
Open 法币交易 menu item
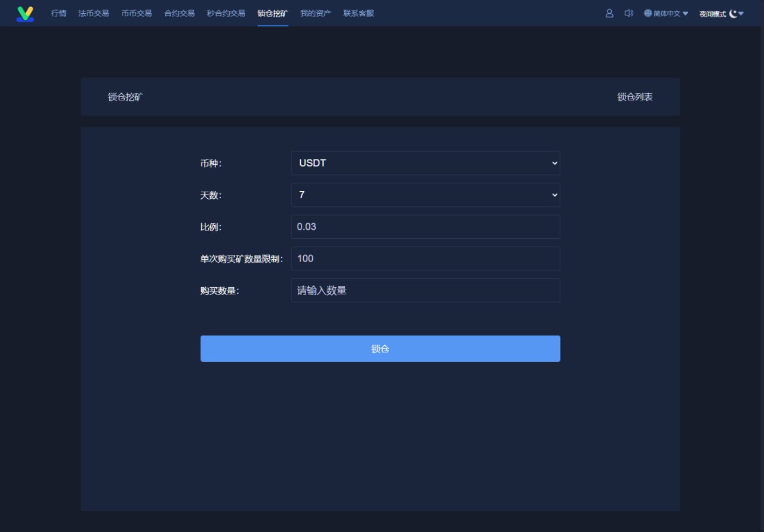tap(94, 13)
